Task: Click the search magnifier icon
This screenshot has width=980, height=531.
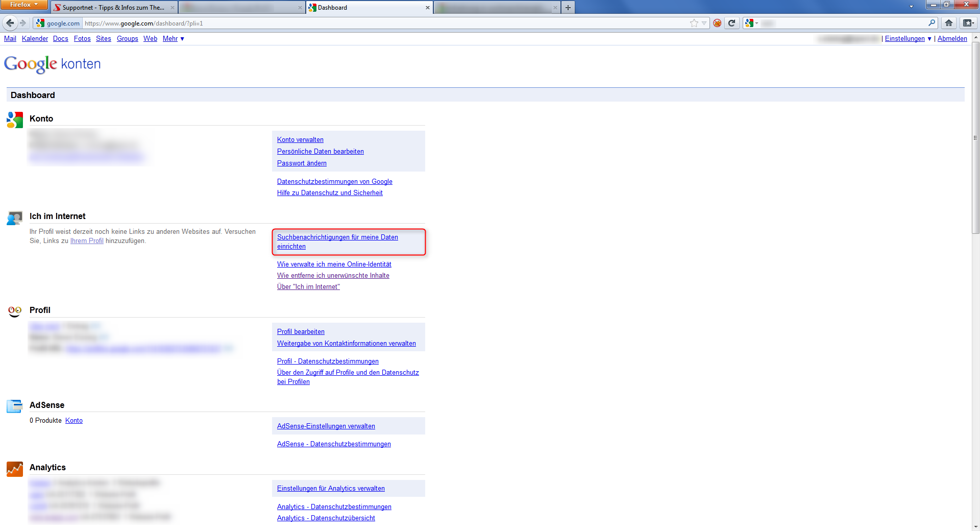Action: pyautogui.click(x=932, y=23)
